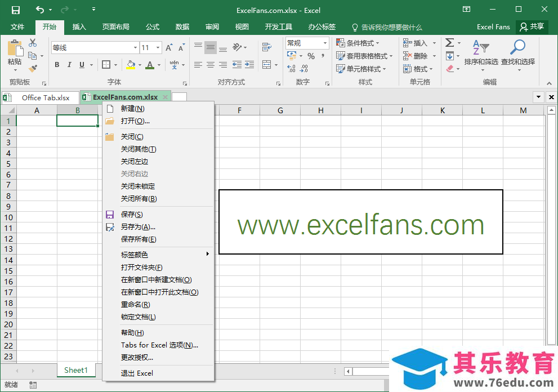Viewport: 558px width, 392px height.
Task: Toggle Underline formatting
Action: (82, 64)
